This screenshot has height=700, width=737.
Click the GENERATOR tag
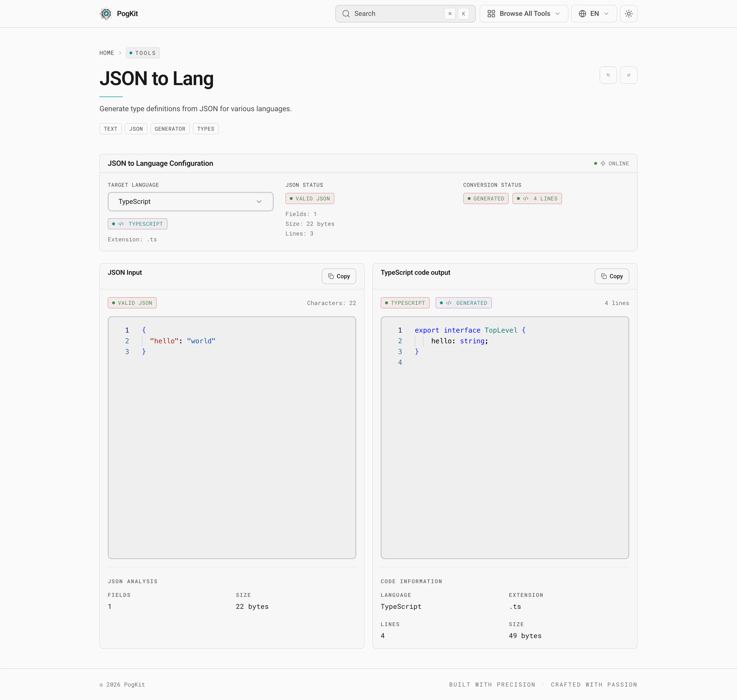coord(170,129)
